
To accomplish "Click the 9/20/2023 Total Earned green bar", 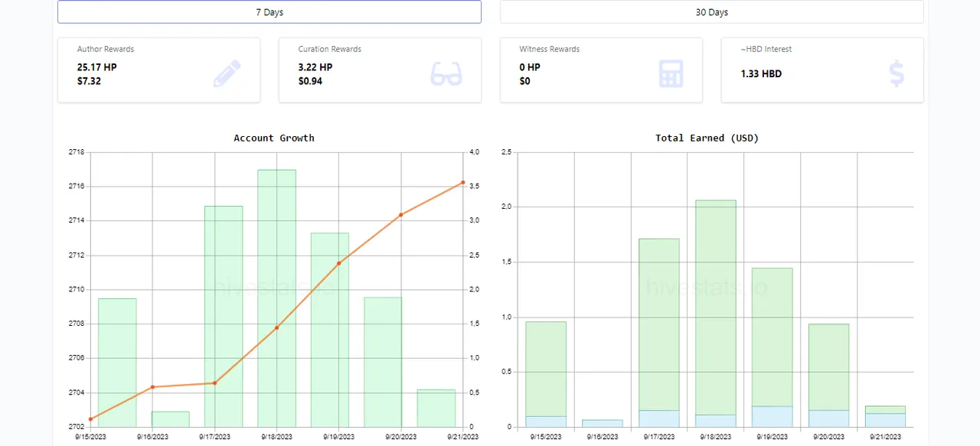I will (828, 367).
